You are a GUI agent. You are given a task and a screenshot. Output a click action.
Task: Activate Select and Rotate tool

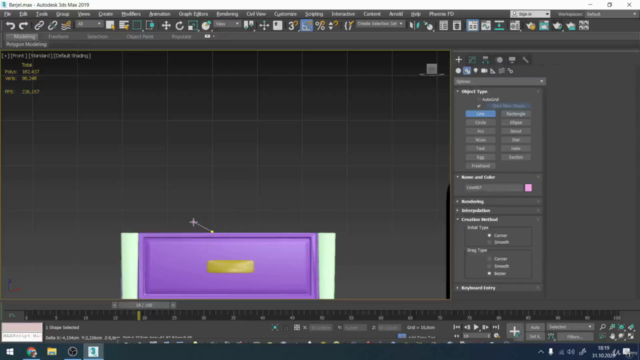coord(179,26)
